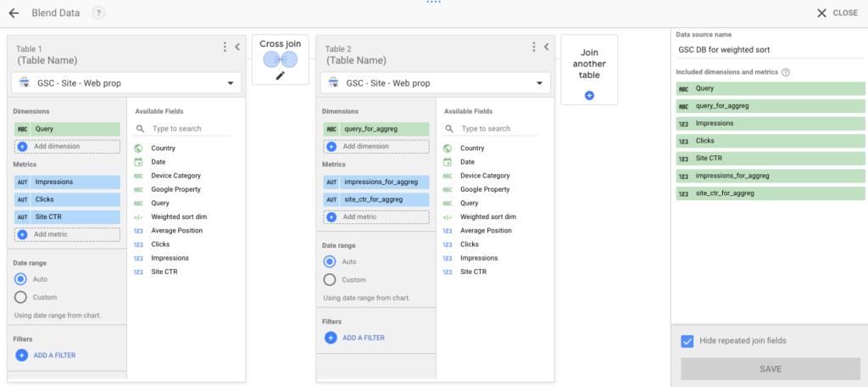
Task: Collapse Table 1 with the chevron arrow
Action: click(237, 48)
